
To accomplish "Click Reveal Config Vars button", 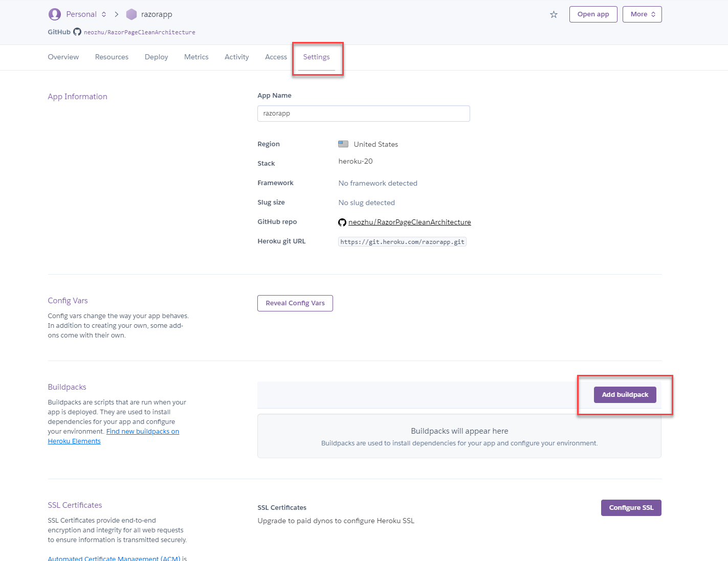I will point(295,303).
